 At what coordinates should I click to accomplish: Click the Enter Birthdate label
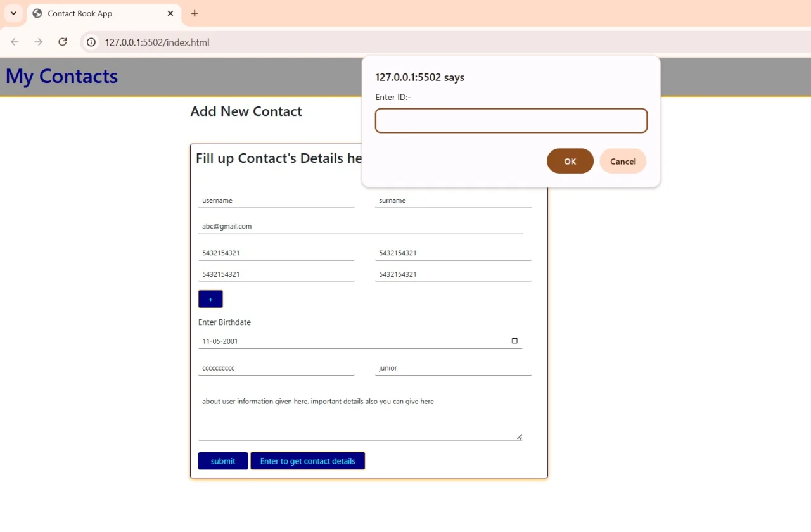pyautogui.click(x=224, y=322)
